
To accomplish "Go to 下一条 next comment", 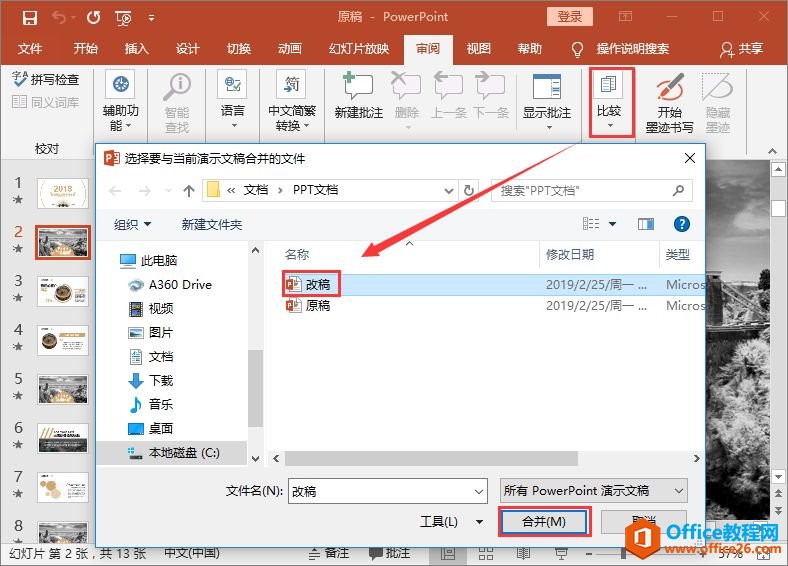I will click(x=490, y=86).
